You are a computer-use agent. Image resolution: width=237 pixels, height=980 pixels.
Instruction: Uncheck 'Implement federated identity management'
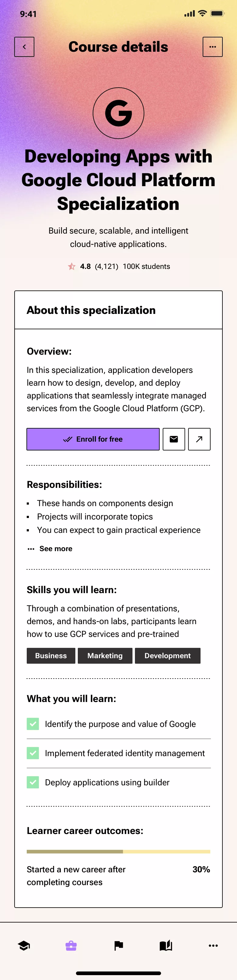[x=33, y=753]
